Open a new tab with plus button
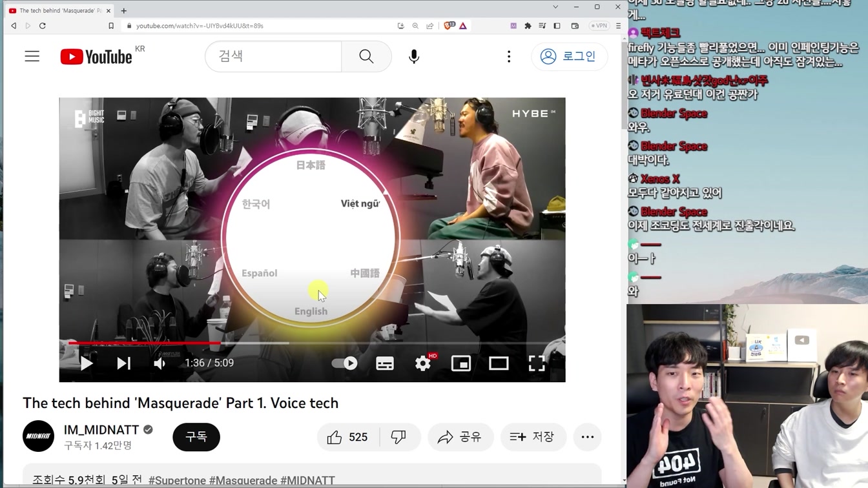Viewport: 868px width, 488px height. [x=124, y=10]
